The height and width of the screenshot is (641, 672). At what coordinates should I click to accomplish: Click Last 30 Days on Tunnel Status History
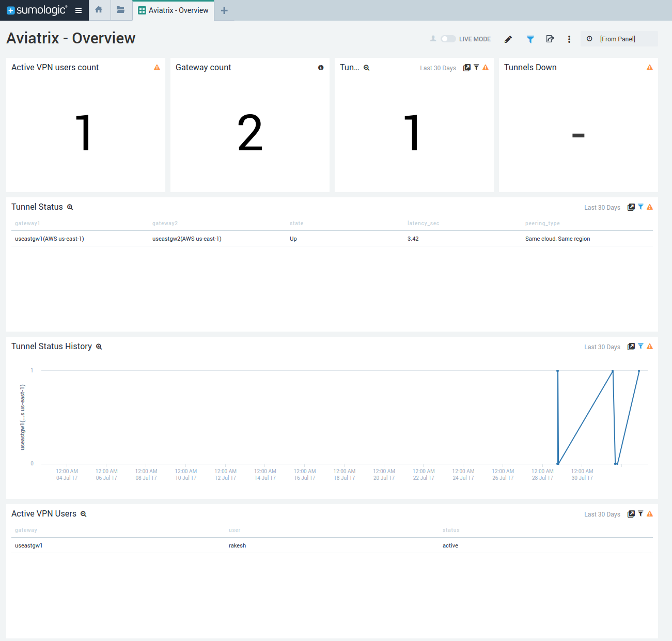tap(602, 347)
